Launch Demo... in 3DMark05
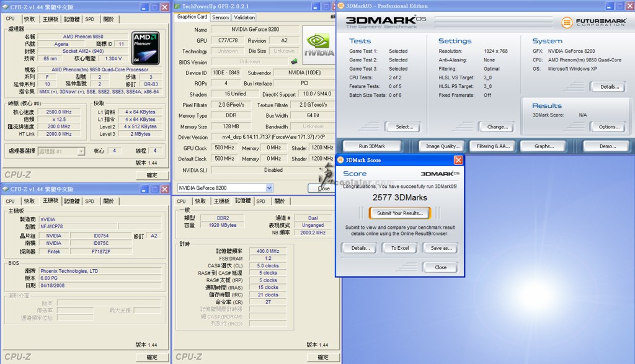The height and width of the screenshot is (364, 635). click(607, 146)
